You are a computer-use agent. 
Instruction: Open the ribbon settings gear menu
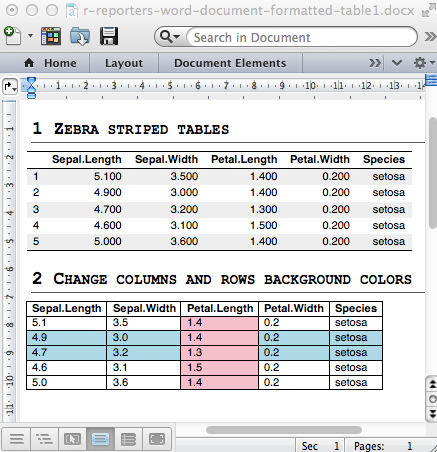tap(423, 63)
